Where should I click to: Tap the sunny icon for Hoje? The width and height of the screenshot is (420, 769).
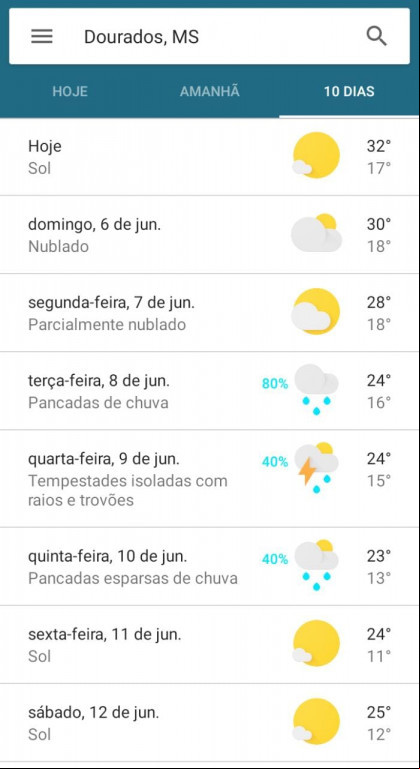(x=315, y=155)
